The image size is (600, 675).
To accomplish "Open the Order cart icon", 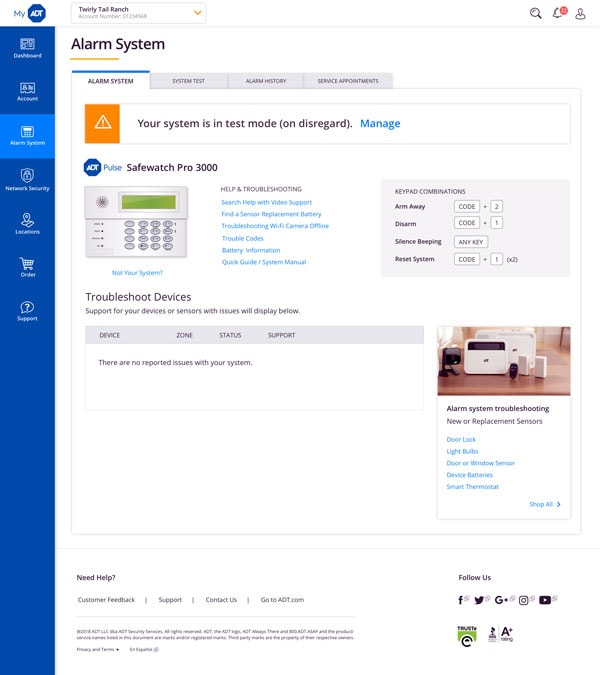I will pyautogui.click(x=27, y=263).
